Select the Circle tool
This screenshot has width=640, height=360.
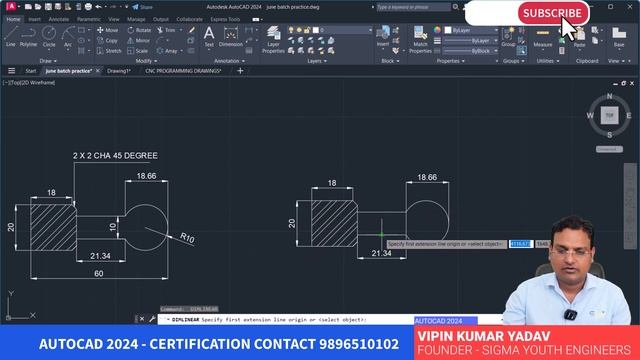49,36
